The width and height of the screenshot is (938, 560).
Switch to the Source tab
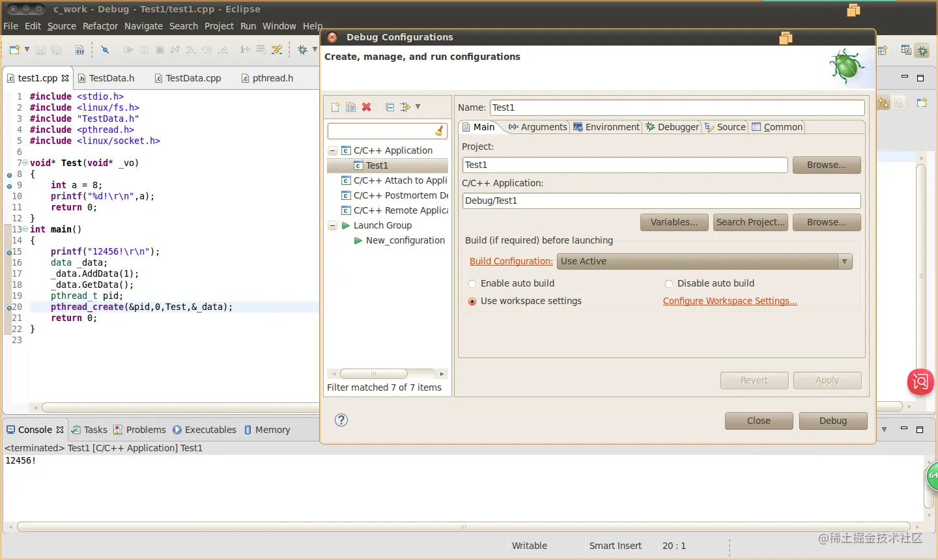coord(725,127)
